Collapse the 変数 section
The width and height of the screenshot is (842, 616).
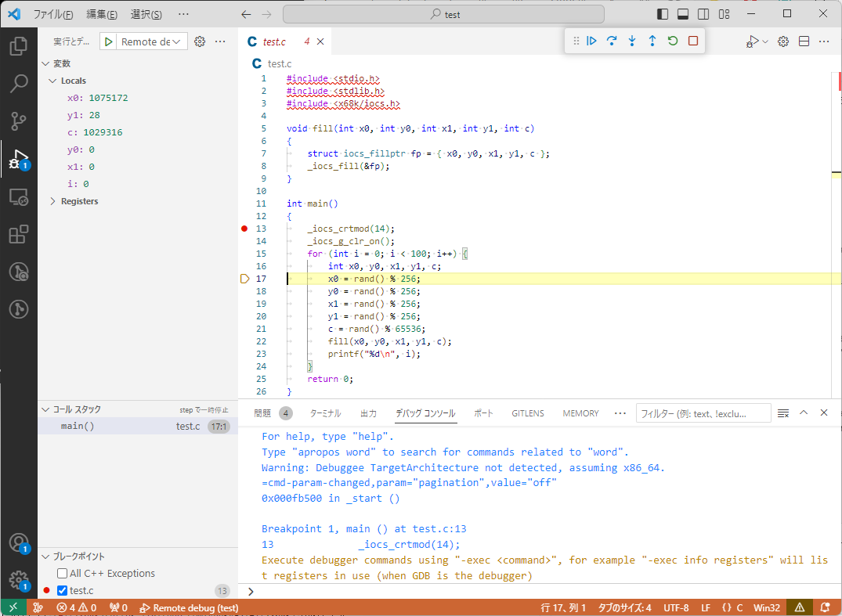click(45, 63)
